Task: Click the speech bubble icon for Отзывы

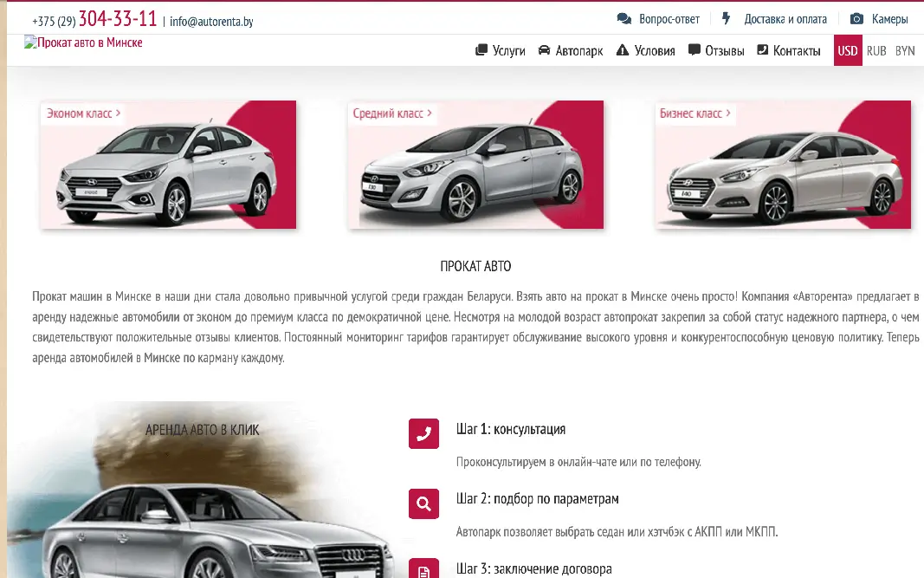Action: point(695,50)
